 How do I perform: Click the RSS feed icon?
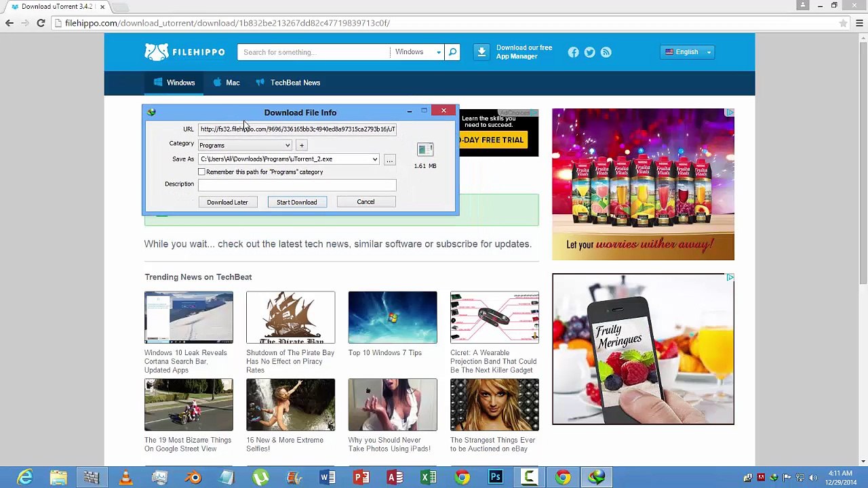pos(606,52)
